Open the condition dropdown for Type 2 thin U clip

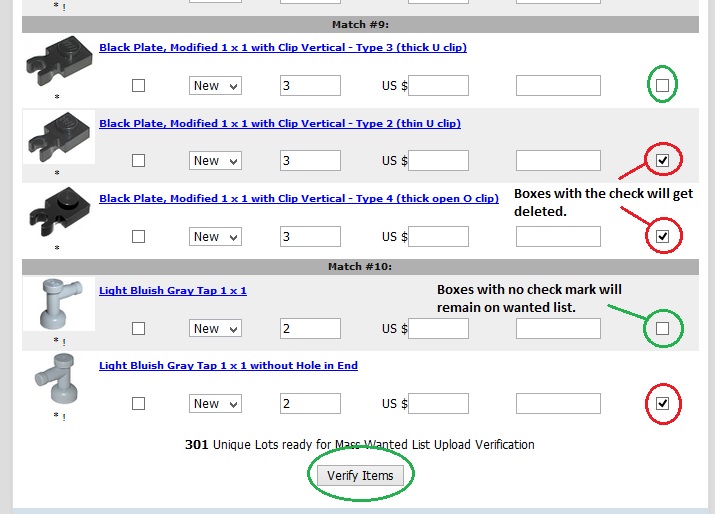pos(215,161)
